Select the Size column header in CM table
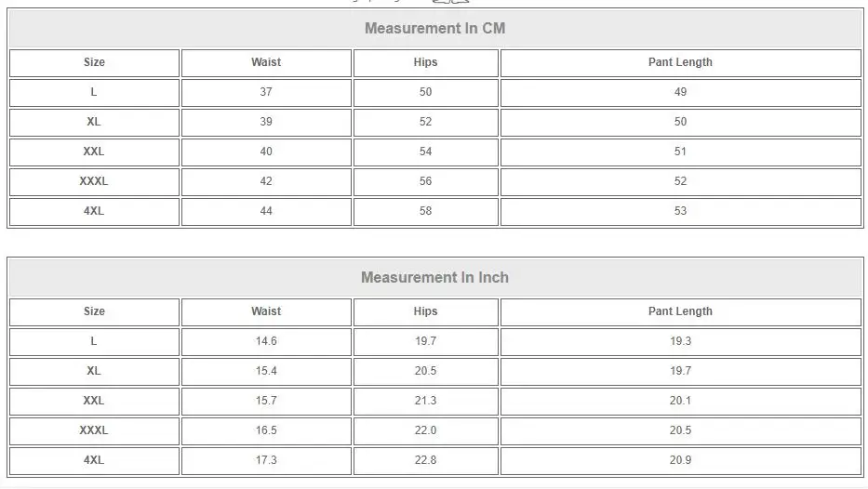This screenshot has width=868, height=489. tap(94, 62)
